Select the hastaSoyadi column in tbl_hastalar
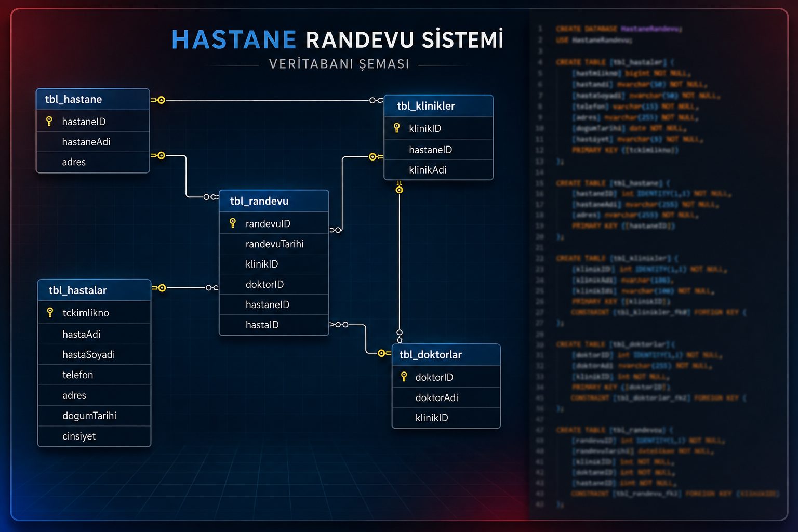 (94, 354)
